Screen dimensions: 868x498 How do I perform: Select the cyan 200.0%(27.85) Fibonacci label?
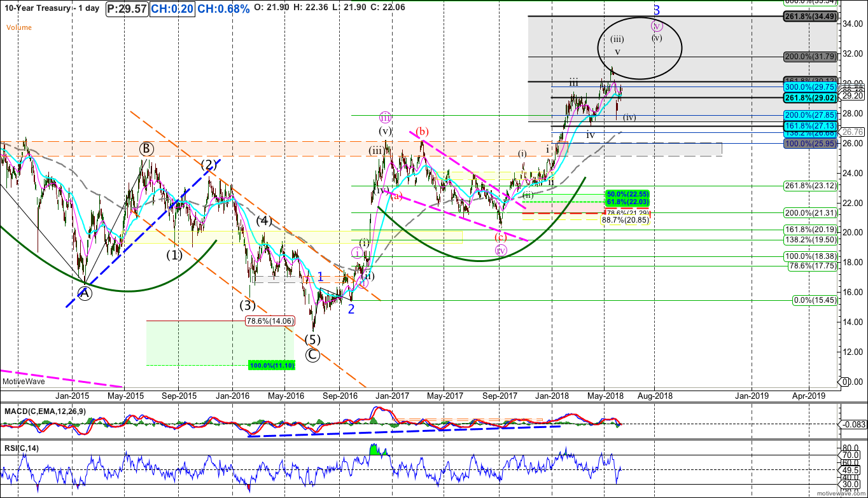pyautogui.click(x=812, y=115)
